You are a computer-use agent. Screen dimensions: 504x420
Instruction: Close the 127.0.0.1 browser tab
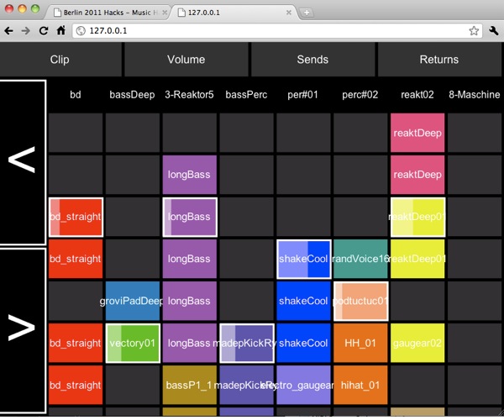click(x=289, y=13)
